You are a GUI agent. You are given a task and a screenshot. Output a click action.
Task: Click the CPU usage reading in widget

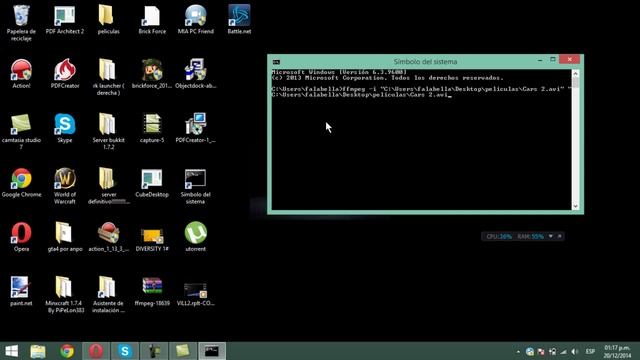tap(499, 236)
